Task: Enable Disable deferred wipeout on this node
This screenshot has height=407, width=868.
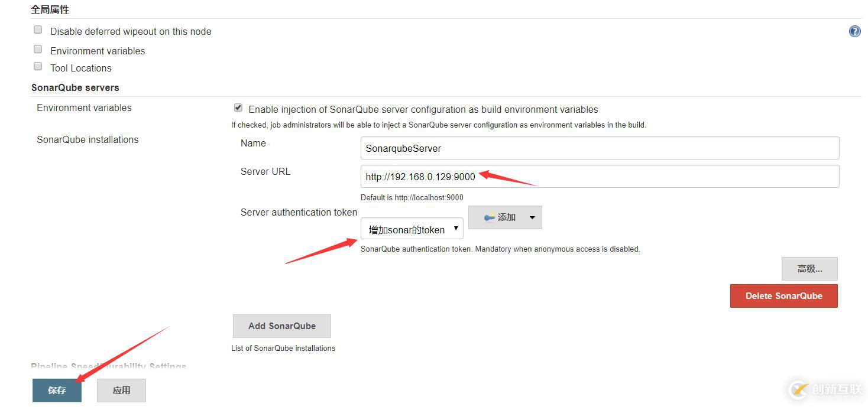Action: 37,29
